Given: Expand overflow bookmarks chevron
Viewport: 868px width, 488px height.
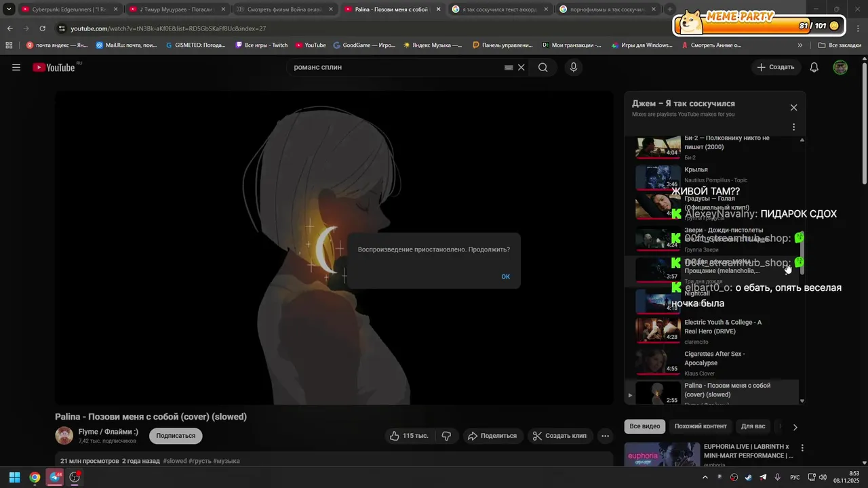Looking at the screenshot, I should [x=800, y=45].
